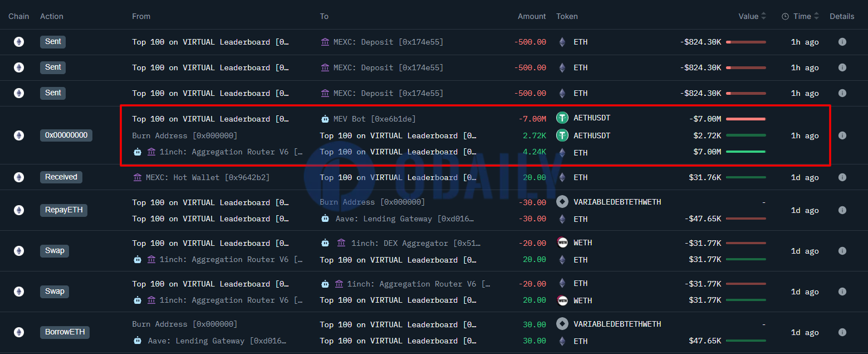Click the To column header
The image size is (868, 354).
pyautogui.click(x=324, y=16)
